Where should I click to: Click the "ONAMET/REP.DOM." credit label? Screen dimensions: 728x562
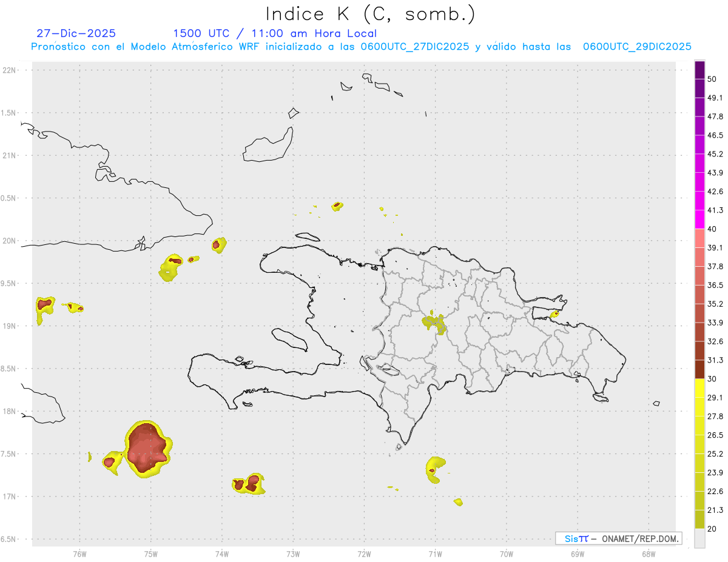(639, 538)
